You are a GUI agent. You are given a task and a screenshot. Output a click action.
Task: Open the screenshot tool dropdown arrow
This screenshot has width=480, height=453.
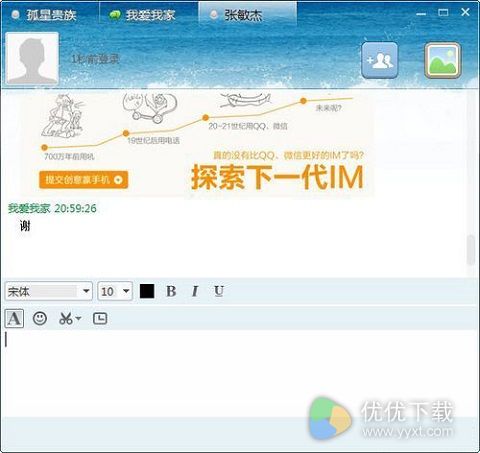coord(78,319)
